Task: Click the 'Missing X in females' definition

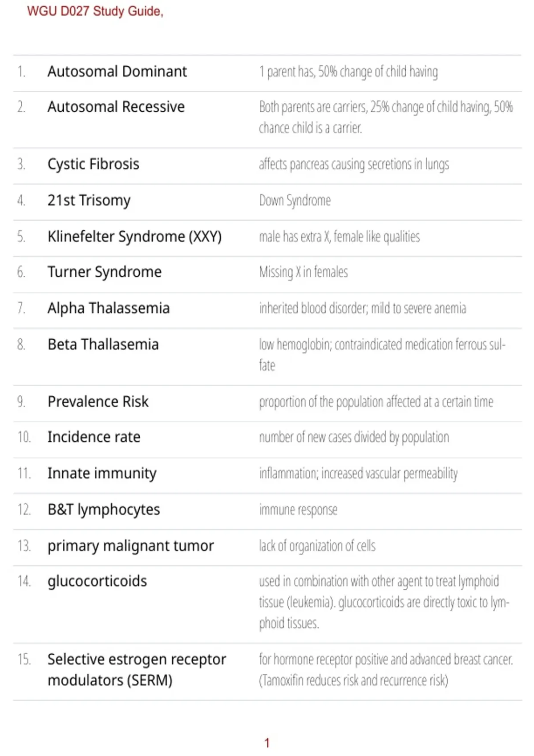Action: pyautogui.click(x=303, y=272)
